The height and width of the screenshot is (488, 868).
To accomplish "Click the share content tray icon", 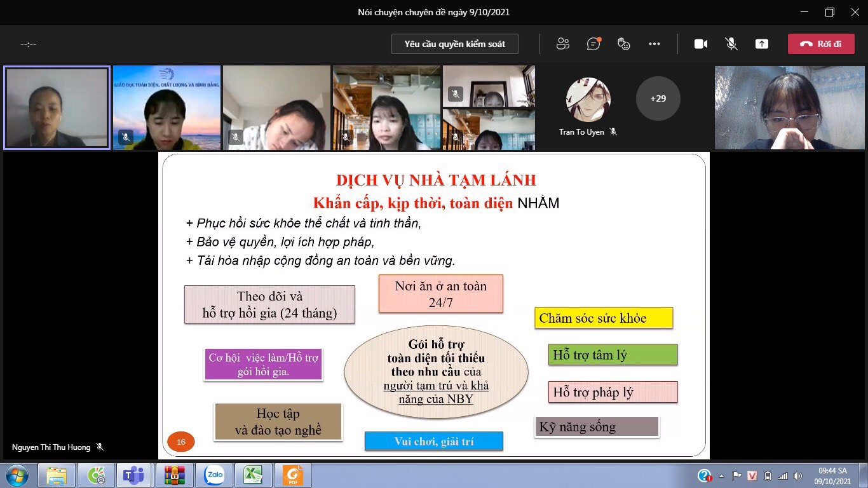I will coord(761,44).
